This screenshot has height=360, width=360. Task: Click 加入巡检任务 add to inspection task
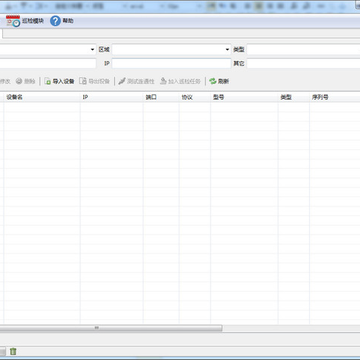coord(180,81)
